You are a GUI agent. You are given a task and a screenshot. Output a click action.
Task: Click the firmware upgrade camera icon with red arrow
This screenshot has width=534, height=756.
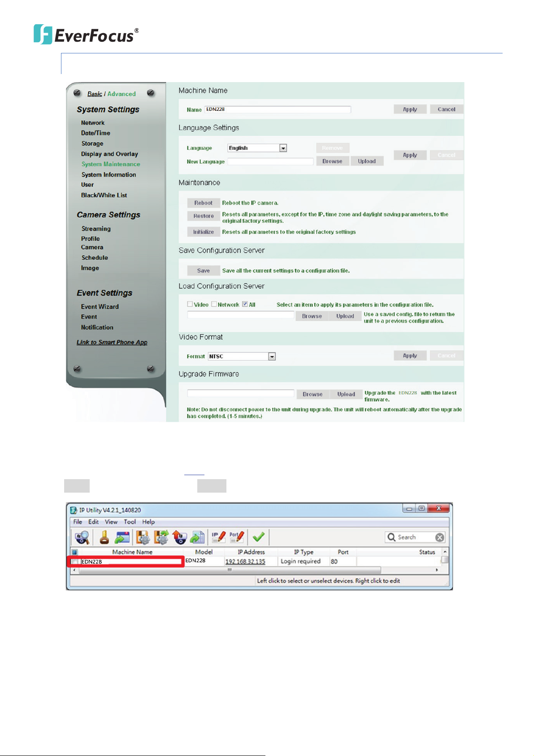179,537
